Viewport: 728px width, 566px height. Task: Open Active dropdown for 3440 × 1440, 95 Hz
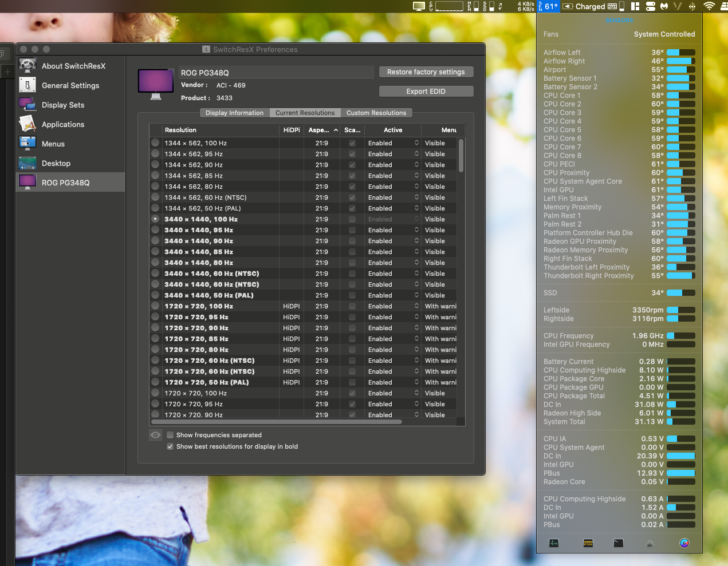[393, 230]
